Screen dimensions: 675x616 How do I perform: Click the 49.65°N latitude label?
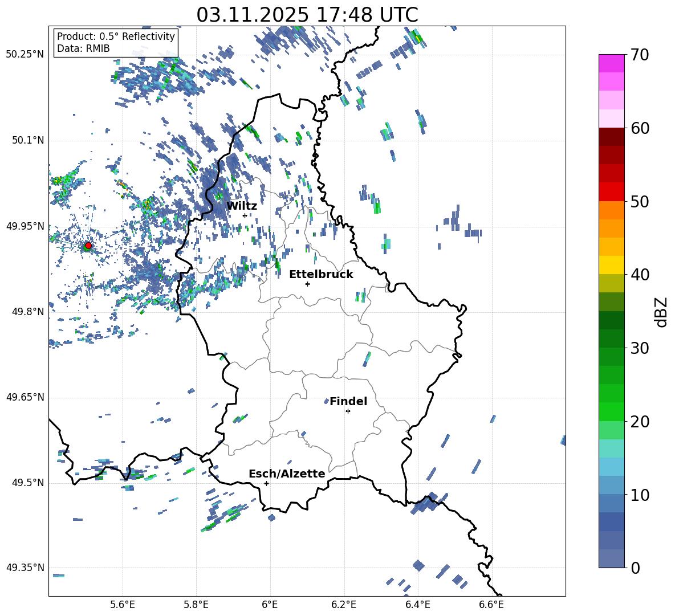click(25, 397)
